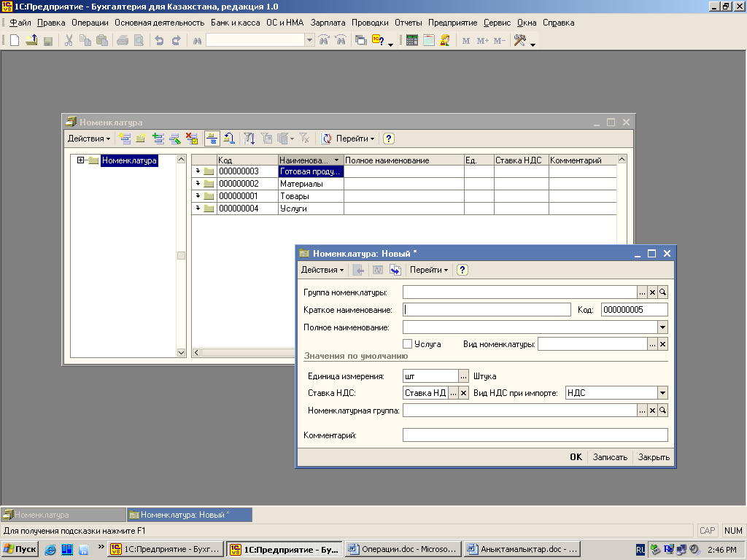Open the calendar icon in main toolbar
Screen dimensions: 747x560
(429, 41)
